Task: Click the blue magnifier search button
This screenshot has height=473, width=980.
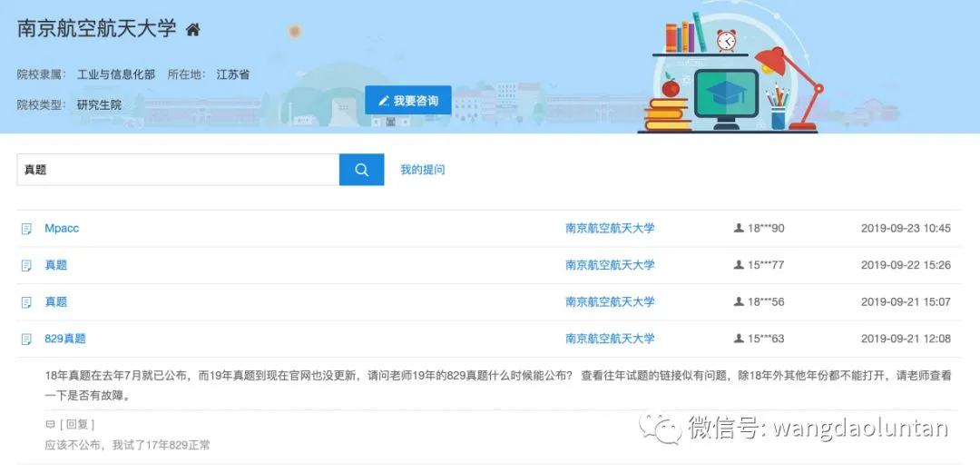Action: pos(361,170)
